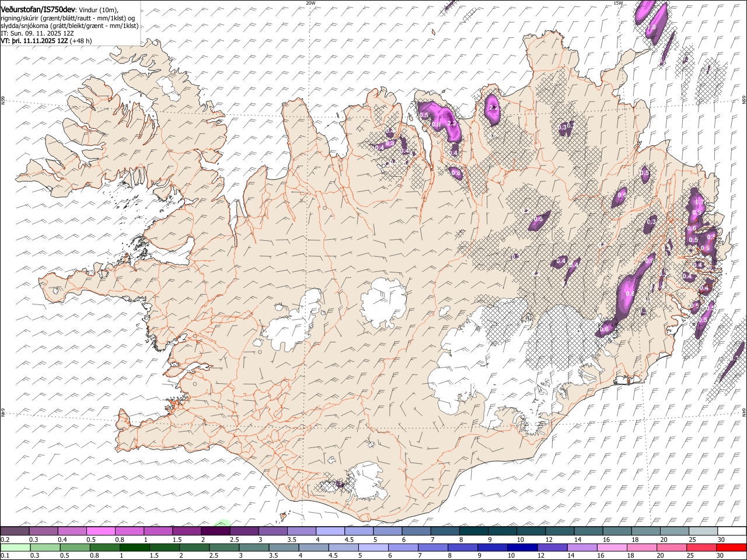Click the 'slydda/snjókoma' legend description line
This screenshot has height=560, width=747.
(x=70, y=26)
